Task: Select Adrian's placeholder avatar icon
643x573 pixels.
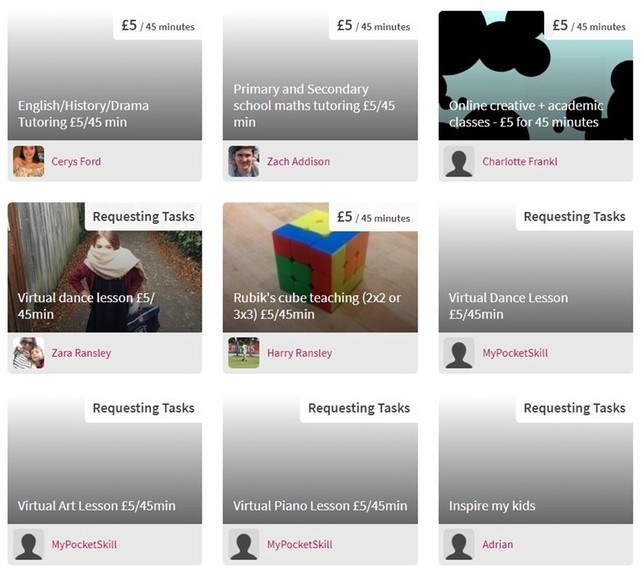Action: tap(459, 544)
